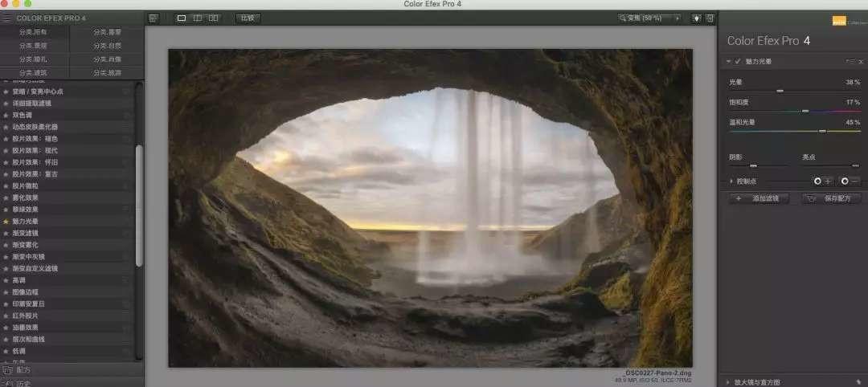Click the waterfall cave preview image

(x=430, y=208)
